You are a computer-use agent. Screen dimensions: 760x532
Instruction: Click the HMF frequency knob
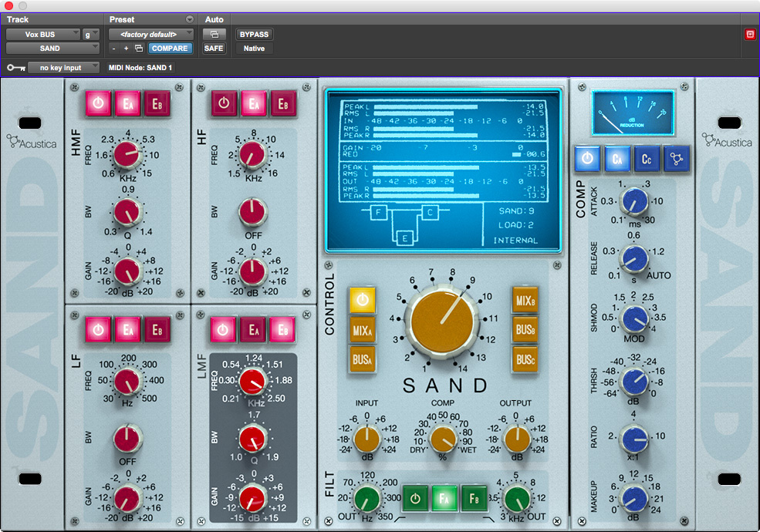(127, 154)
